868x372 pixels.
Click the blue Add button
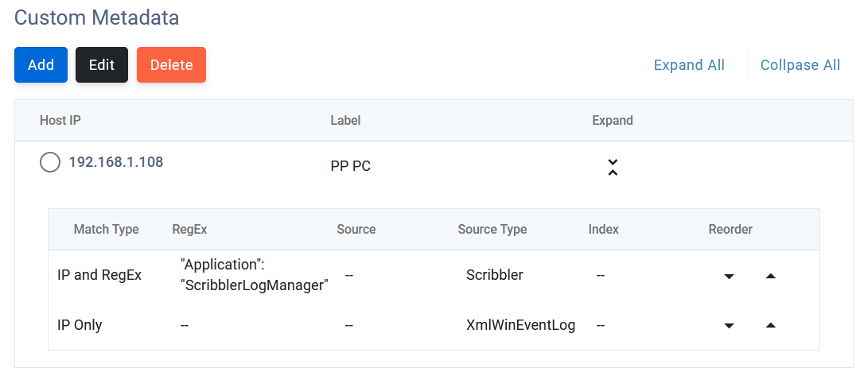point(41,65)
